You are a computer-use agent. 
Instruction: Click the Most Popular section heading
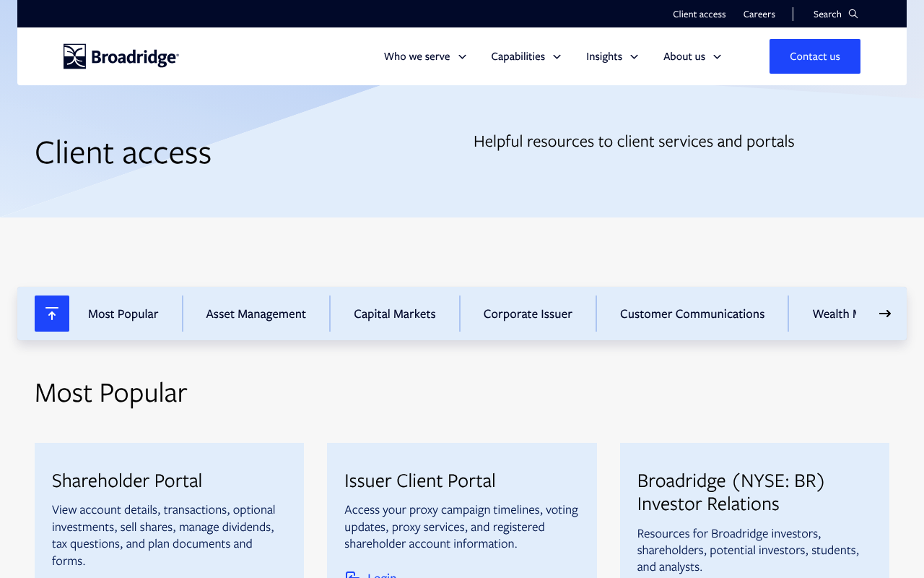[110, 392]
